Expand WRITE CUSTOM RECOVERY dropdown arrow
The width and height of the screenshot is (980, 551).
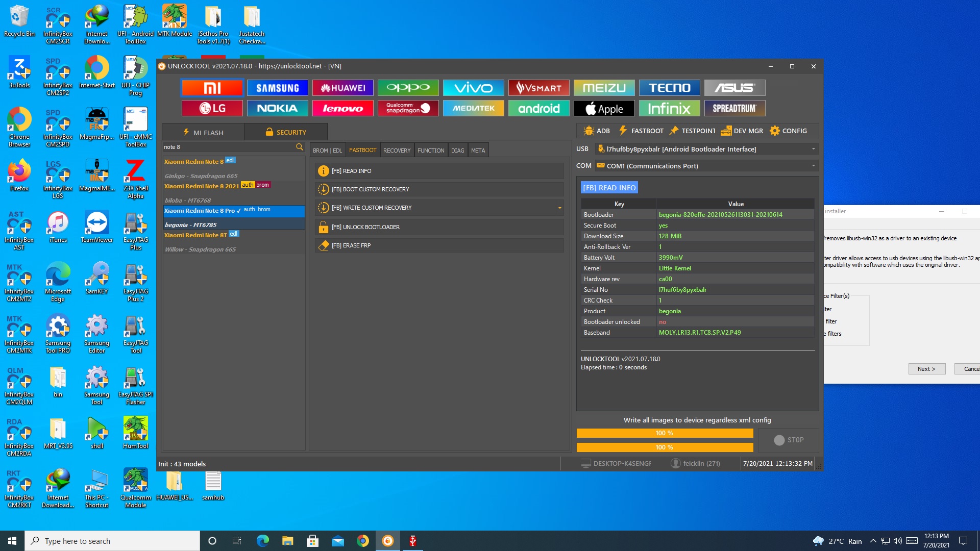coord(559,208)
